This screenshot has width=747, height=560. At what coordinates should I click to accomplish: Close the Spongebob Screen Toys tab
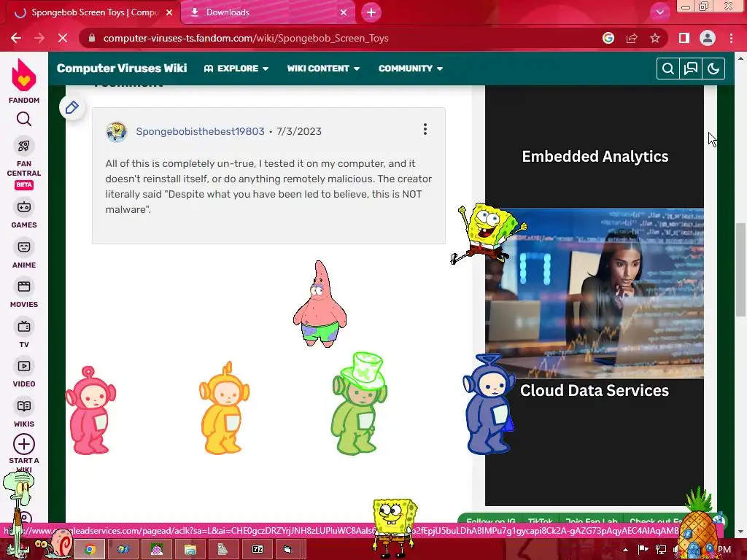tap(169, 13)
